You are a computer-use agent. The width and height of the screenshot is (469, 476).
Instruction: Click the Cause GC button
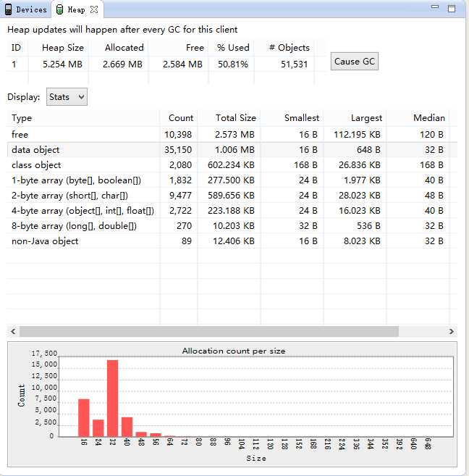tap(355, 62)
